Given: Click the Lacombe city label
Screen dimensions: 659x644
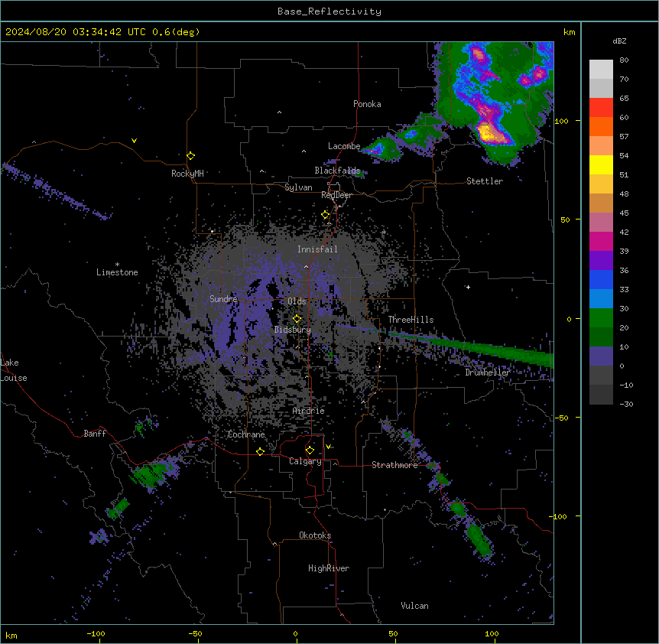Looking at the screenshot, I should click(344, 146).
